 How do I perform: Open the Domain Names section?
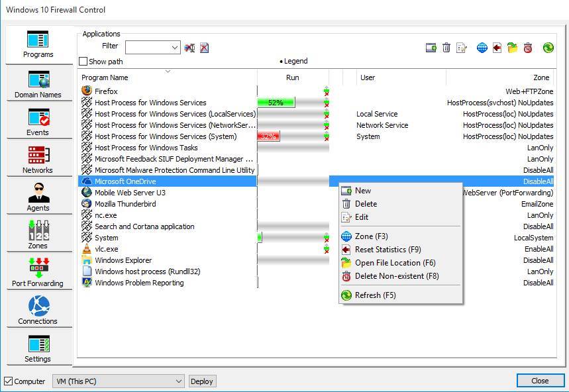38,84
